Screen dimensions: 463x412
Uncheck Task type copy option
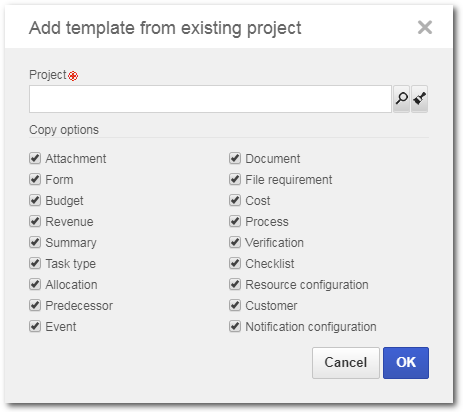point(35,263)
